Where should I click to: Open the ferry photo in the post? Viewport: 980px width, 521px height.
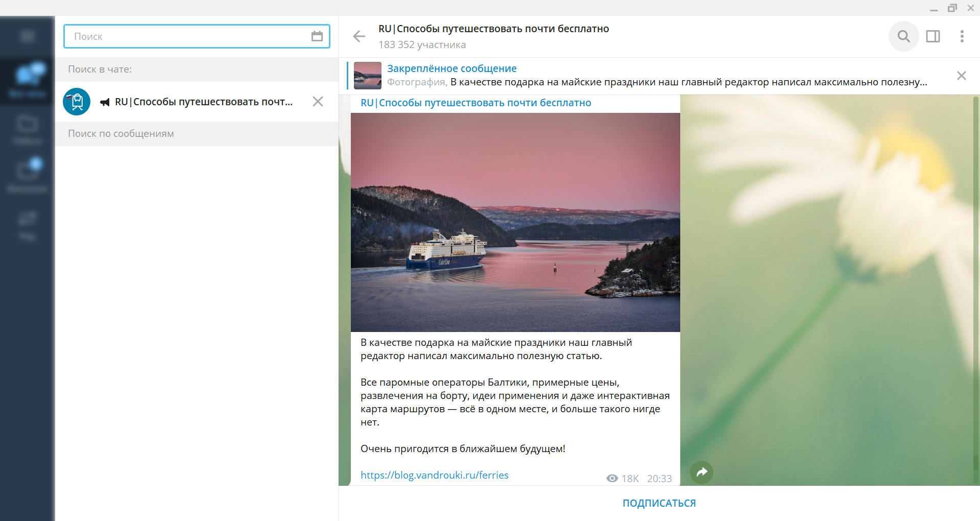click(515, 222)
